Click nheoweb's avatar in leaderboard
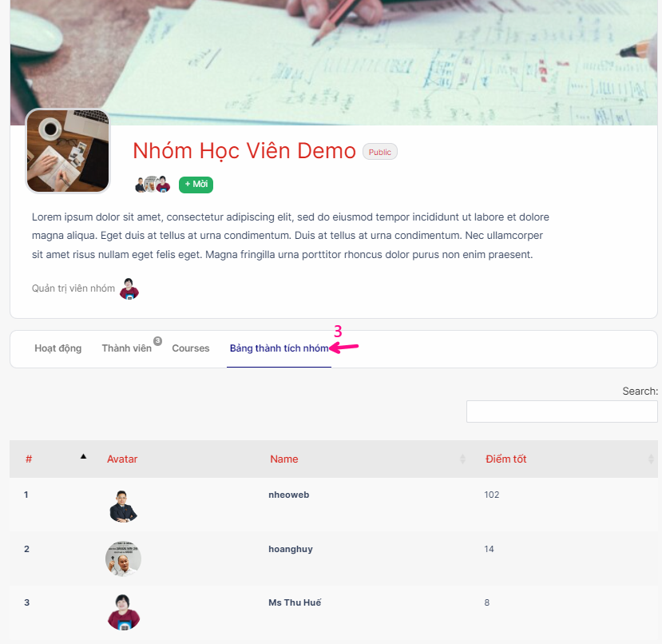Image resolution: width=662 pixels, height=644 pixels. (x=123, y=506)
